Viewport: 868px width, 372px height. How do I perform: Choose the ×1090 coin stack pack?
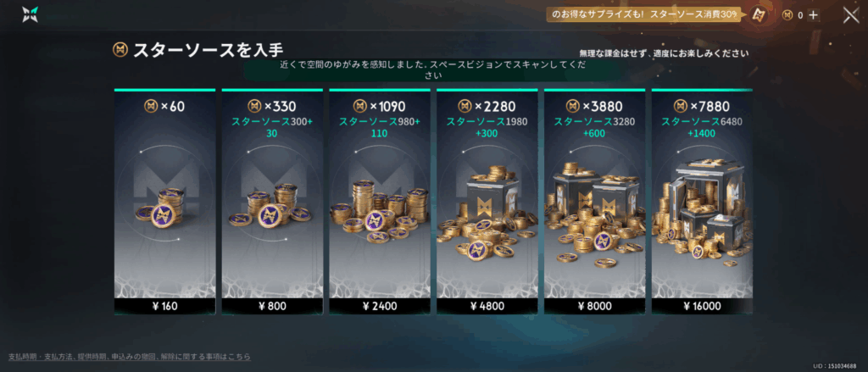379,212
